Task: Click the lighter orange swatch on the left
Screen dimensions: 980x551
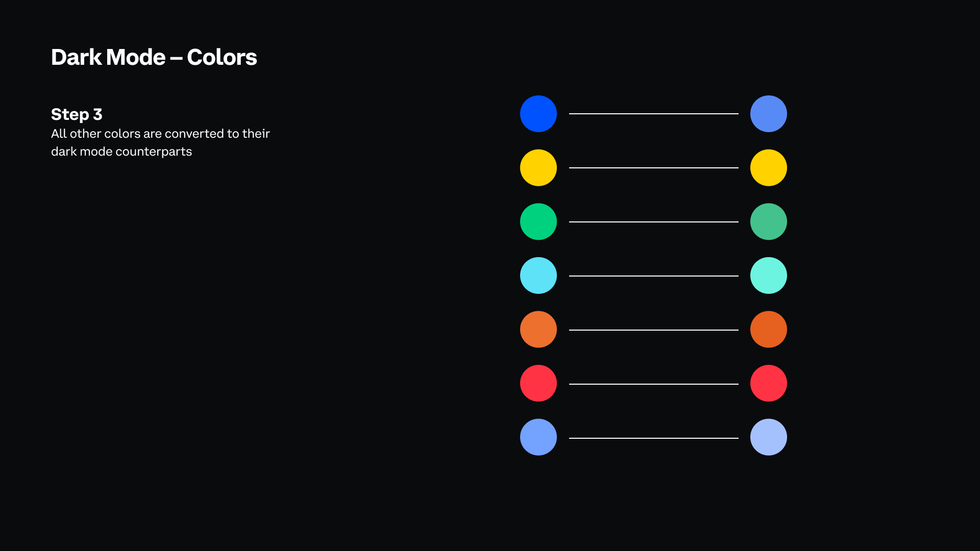Action: click(538, 330)
